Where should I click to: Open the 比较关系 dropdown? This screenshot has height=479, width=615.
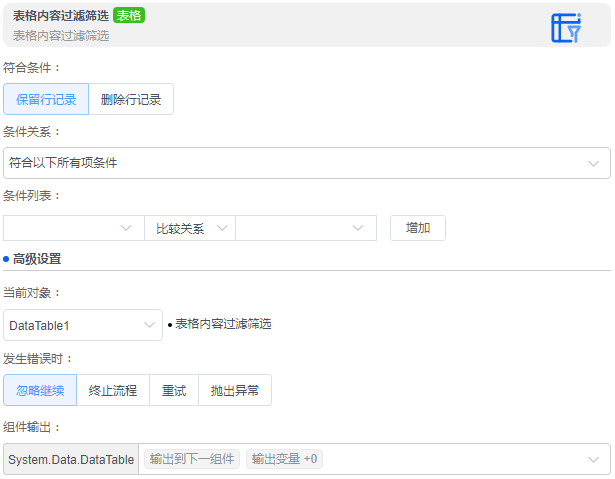tap(190, 228)
